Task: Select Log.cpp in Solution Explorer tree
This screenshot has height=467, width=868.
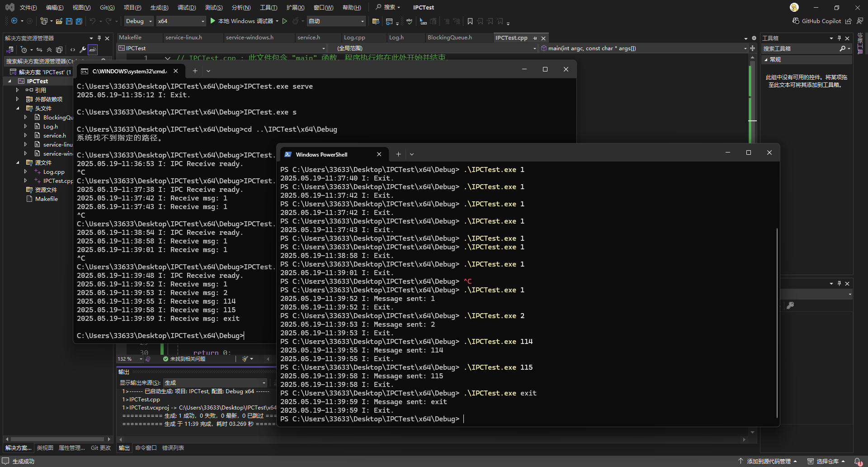Action: pyautogui.click(x=54, y=172)
